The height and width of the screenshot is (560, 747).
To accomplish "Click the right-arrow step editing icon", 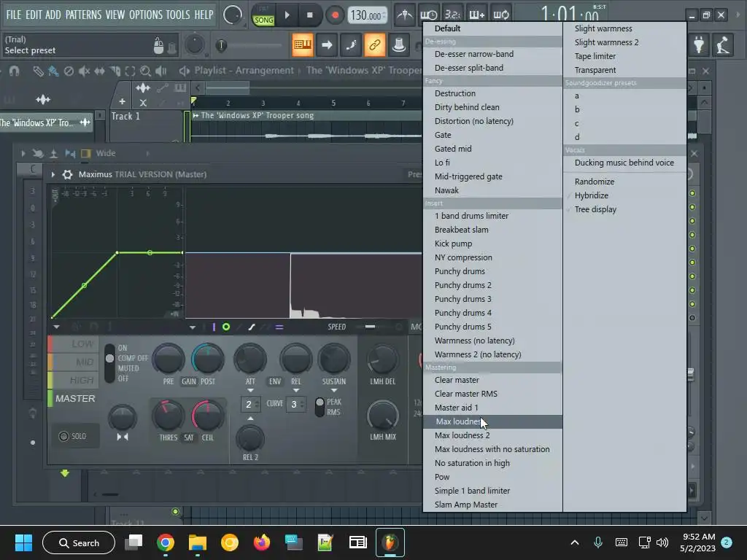I will [x=327, y=44].
